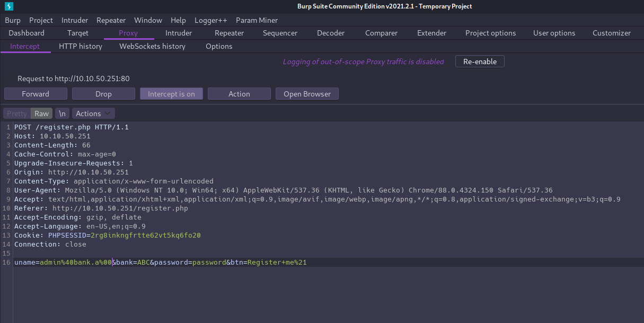The width and height of the screenshot is (644, 323).
Task: Toggle the \n non-printable characters button
Action: (x=62, y=114)
